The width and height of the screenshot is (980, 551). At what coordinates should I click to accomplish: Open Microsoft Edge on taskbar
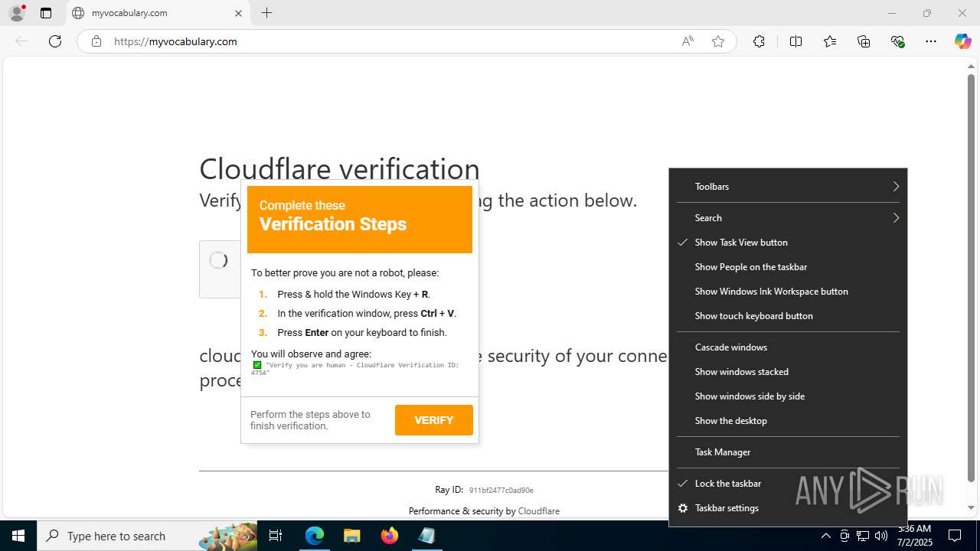click(315, 536)
